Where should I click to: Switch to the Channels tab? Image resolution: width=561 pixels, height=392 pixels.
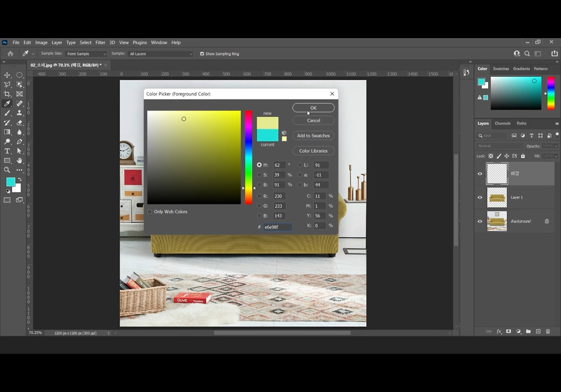(x=503, y=124)
